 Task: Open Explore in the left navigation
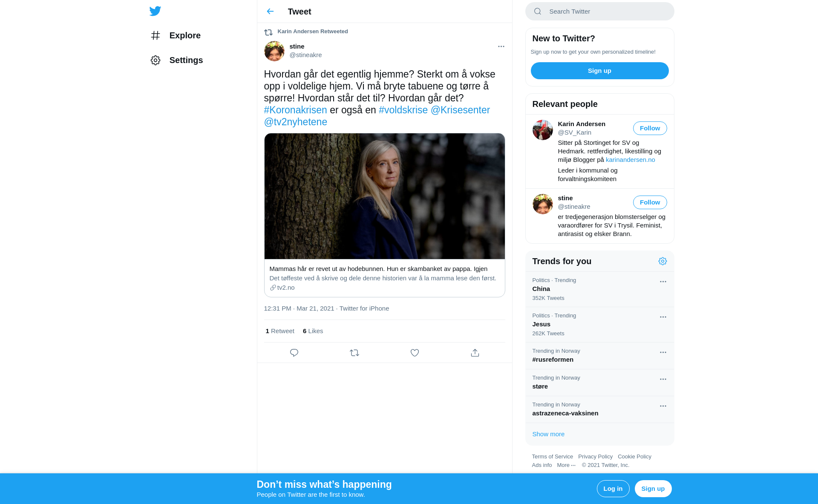click(185, 35)
